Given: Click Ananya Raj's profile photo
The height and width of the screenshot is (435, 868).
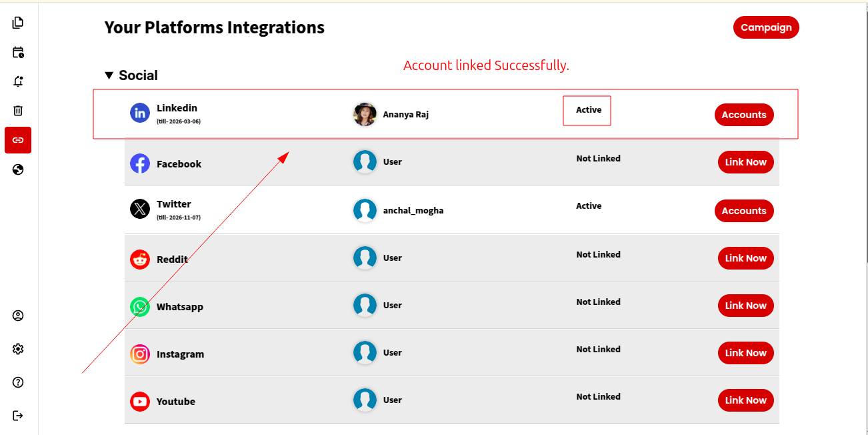Looking at the screenshot, I should click(365, 114).
